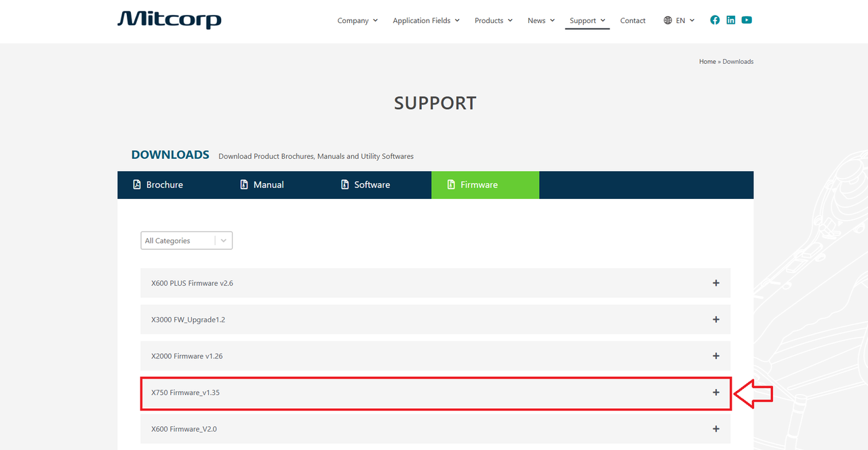Click the globe language icon
868x450 pixels.
[x=668, y=20]
